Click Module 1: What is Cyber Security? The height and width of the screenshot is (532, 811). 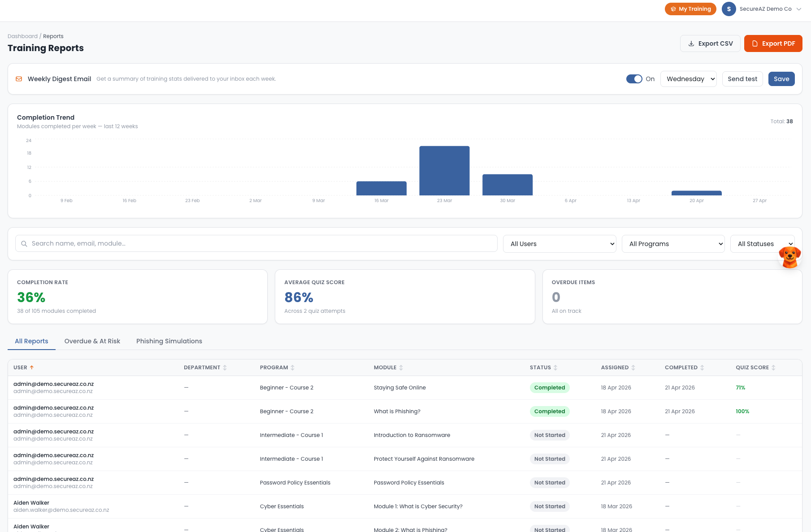(x=418, y=506)
